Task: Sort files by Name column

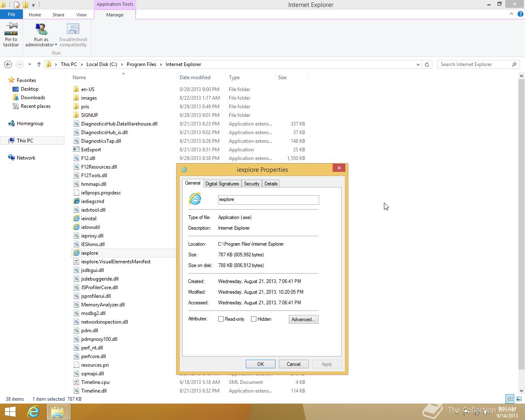Action: (79, 78)
